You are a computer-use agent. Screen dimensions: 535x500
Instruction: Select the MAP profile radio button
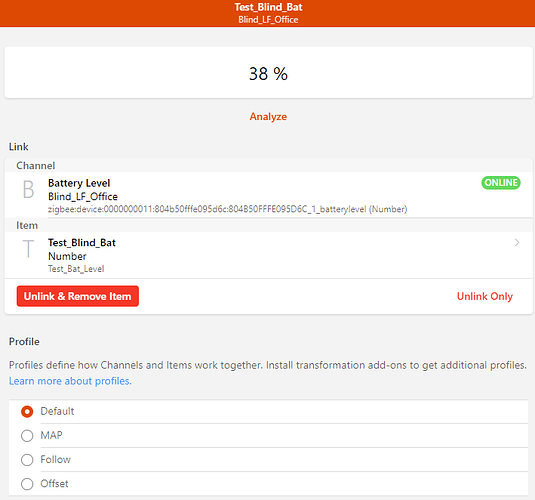pos(27,436)
